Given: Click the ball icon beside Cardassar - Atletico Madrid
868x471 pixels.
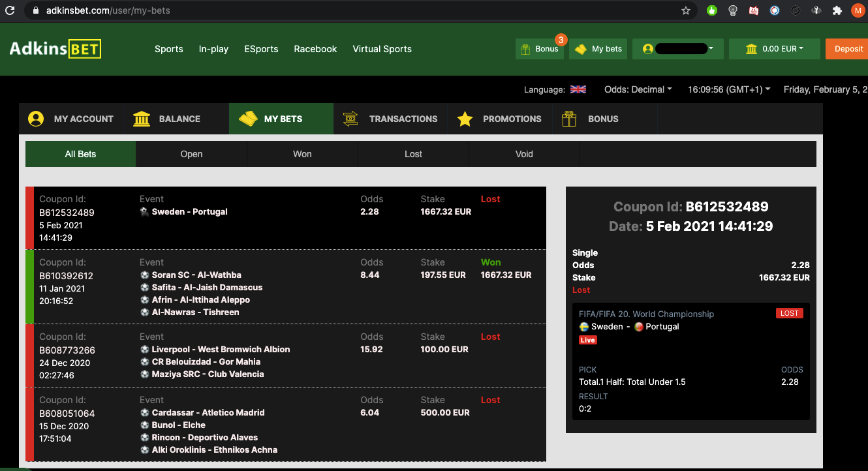Looking at the screenshot, I should [144, 413].
